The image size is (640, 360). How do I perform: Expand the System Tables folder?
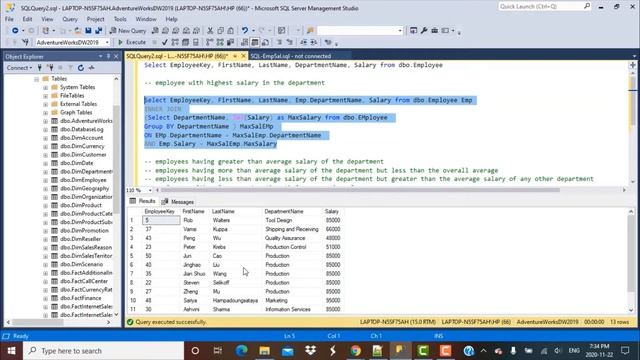[45, 87]
